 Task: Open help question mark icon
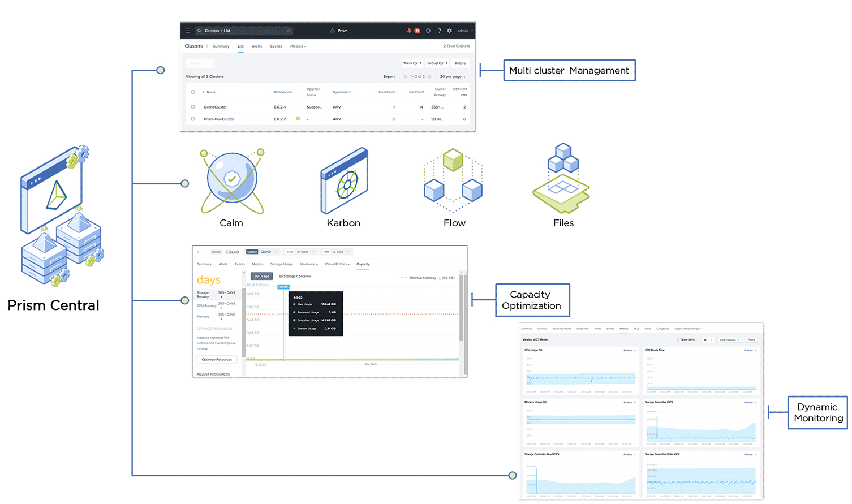pos(440,31)
